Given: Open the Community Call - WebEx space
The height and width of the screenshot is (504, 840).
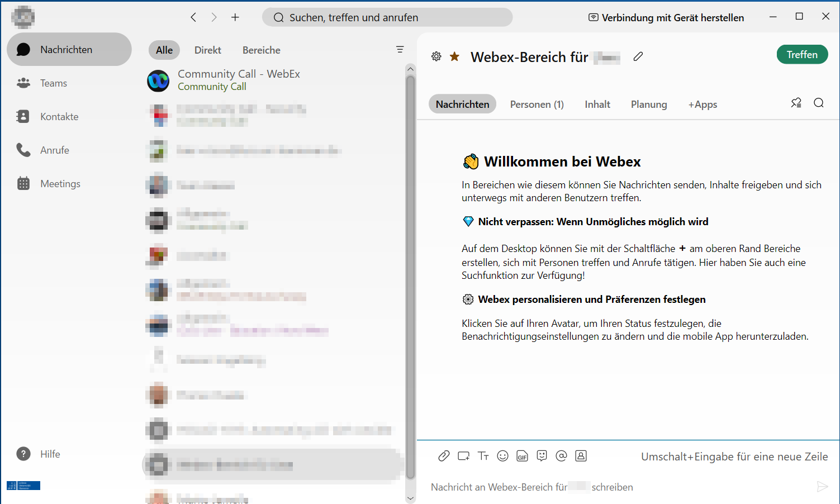Looking at the screenshot, I should click(274, 81).
